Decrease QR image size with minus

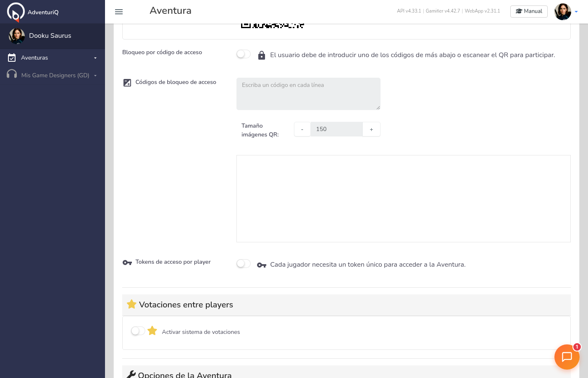[302, 129]
